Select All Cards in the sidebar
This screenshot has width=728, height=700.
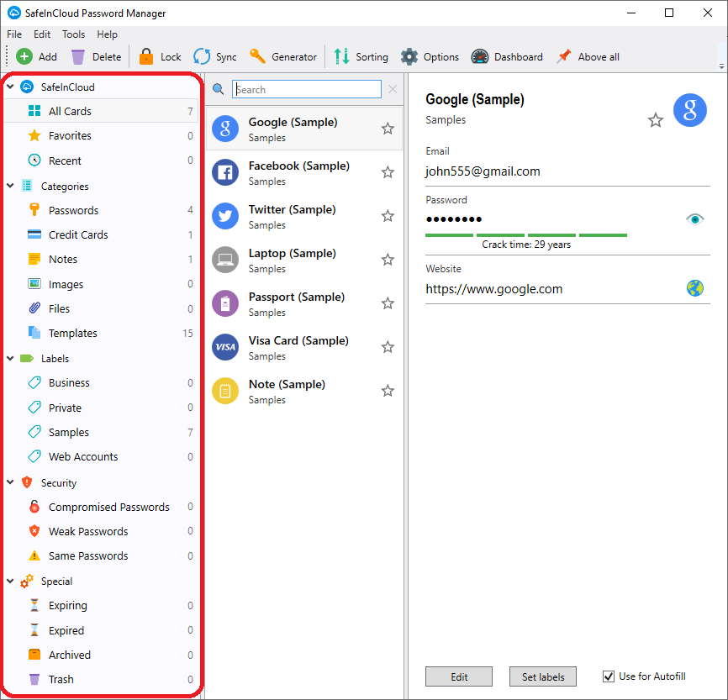(x=102, y=111)
